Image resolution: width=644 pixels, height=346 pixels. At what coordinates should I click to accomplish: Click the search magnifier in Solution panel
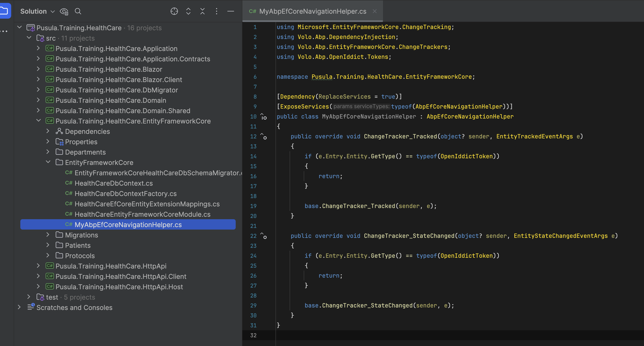coord(78,11)
